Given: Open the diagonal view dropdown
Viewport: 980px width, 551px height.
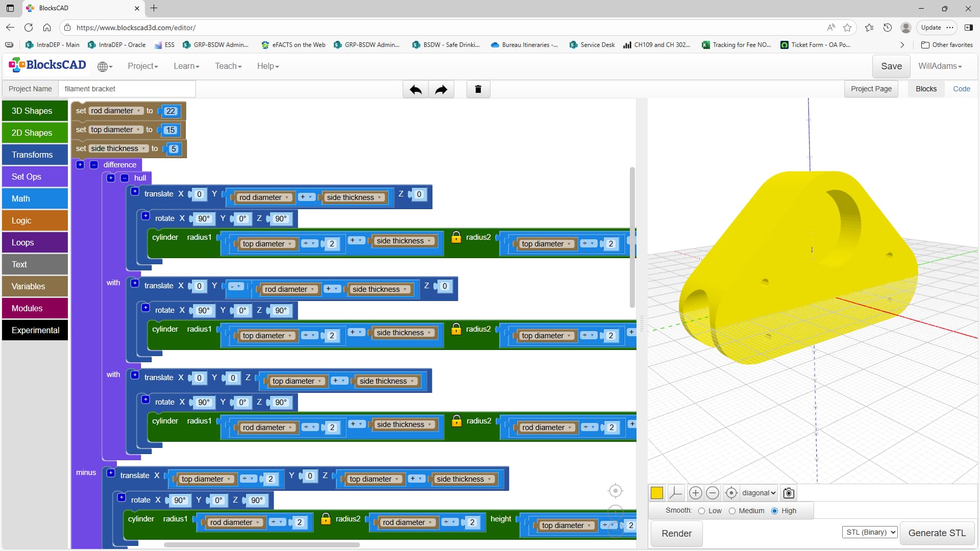Looking at the screenshot, I should (x=758, y=493).
